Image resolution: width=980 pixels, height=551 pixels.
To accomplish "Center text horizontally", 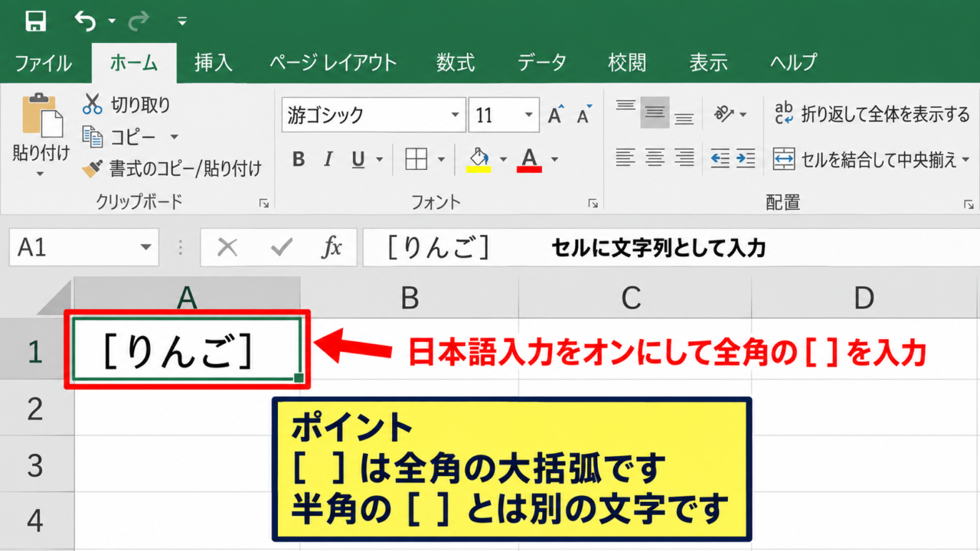I will click(655, 158).
